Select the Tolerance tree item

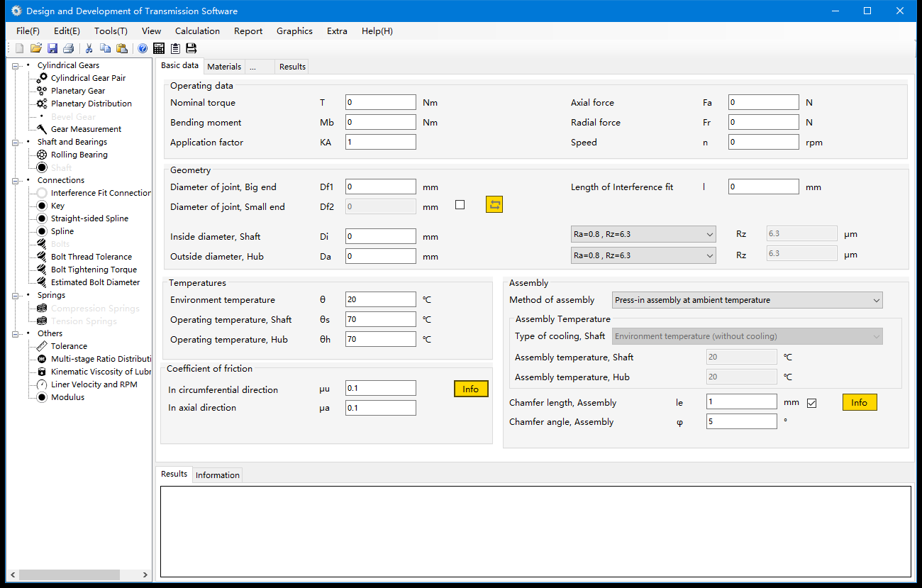pyautogui.click(x=70, y=346)
